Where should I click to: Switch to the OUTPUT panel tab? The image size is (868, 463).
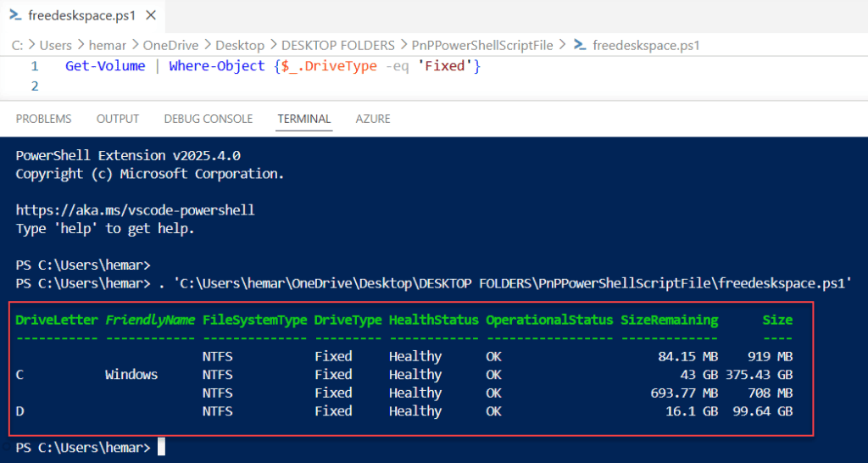(117, 119)
